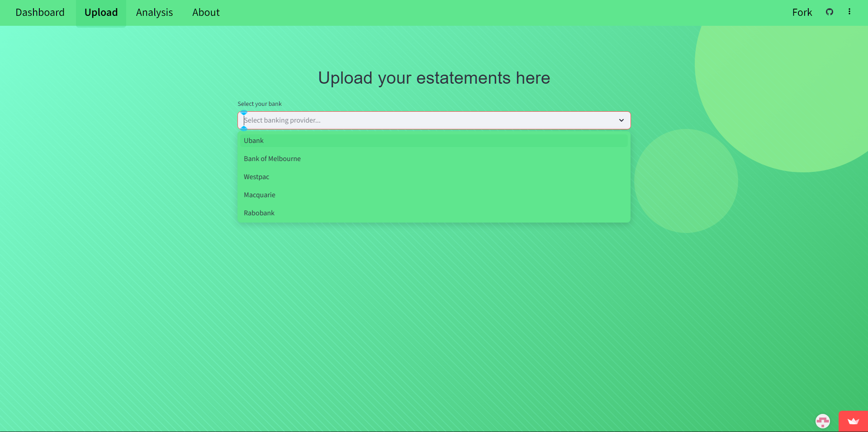Image resolution: width=868 pixels, height=432 pixels.
Task: Click the Fork button
Action: click(x=802, y=13)
